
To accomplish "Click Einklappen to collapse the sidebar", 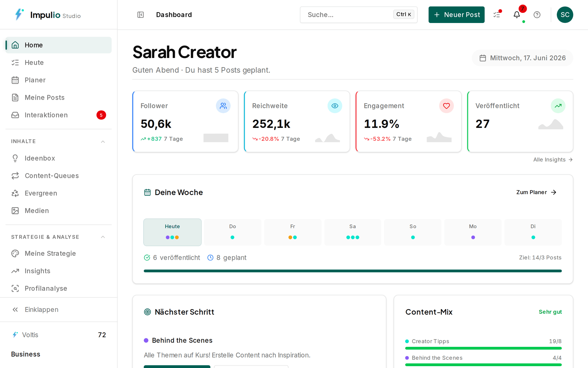I will pyautogui.click(x=58, y=310).
